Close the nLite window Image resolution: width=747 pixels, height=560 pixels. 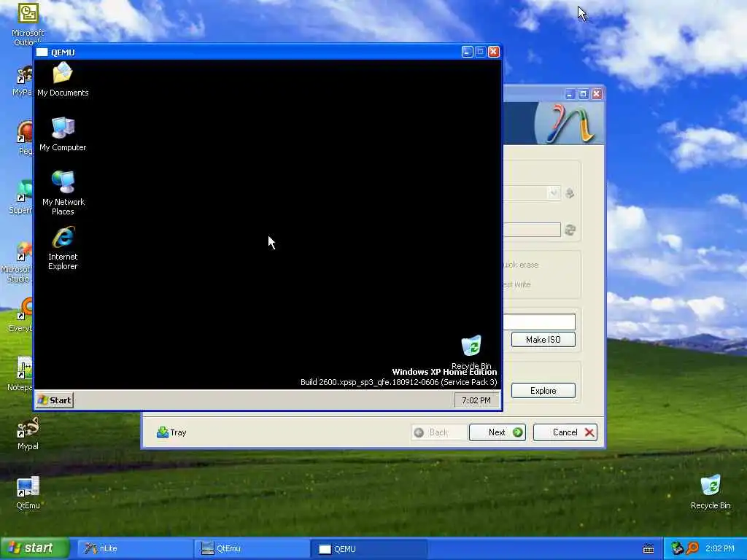tap(597, 94)
